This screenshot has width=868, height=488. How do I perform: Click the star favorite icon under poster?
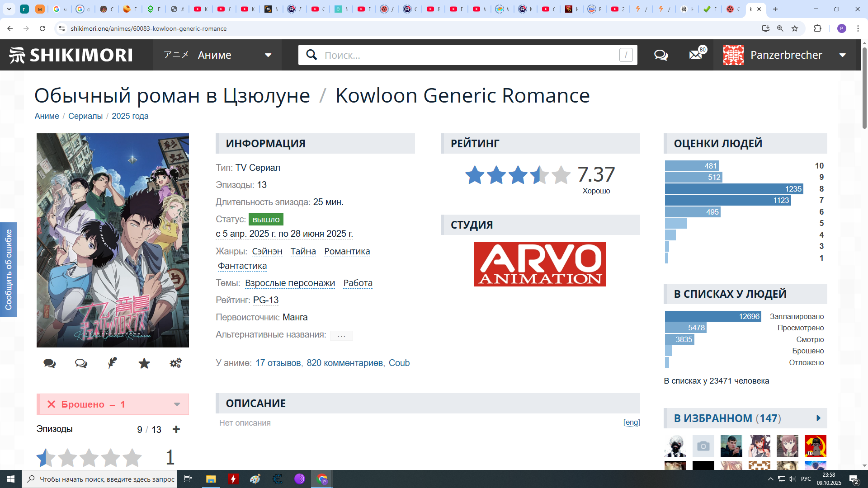click(x=144, y=363)
